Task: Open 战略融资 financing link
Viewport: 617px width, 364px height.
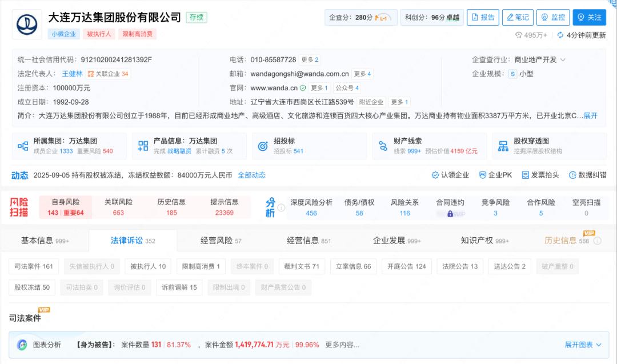Action: coord(179,151)
